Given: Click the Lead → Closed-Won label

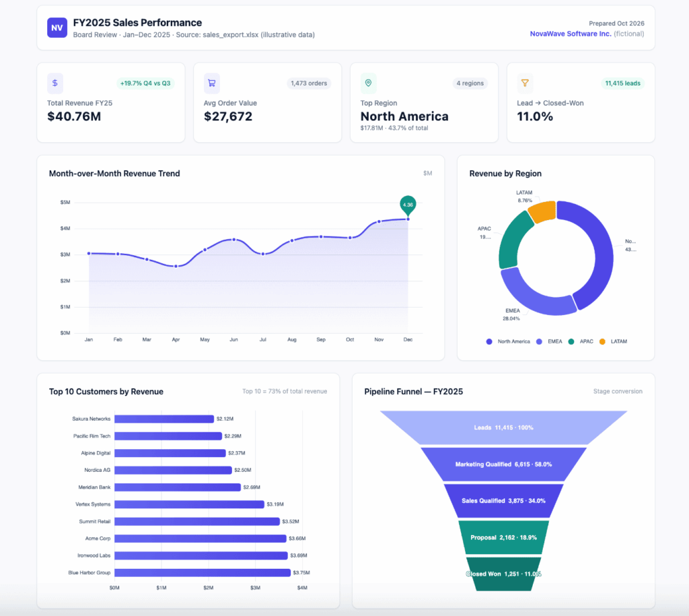Looking at the screenshot, I should coord(550,103).
